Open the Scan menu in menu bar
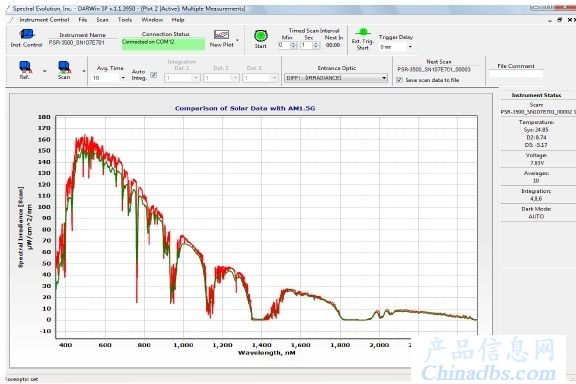Screen dimensions: 576x384 pos(102,20)
